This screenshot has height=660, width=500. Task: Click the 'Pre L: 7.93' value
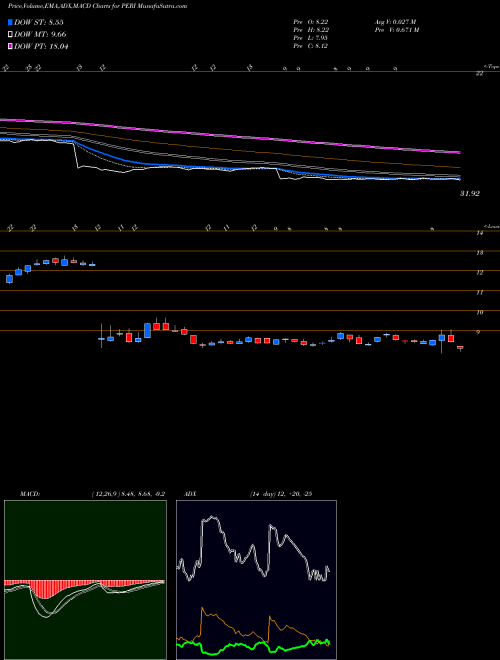(x=311, y=38)
